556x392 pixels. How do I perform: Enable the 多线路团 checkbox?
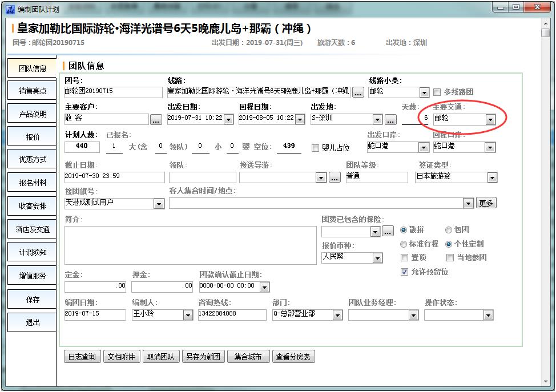tap(437, 92)
